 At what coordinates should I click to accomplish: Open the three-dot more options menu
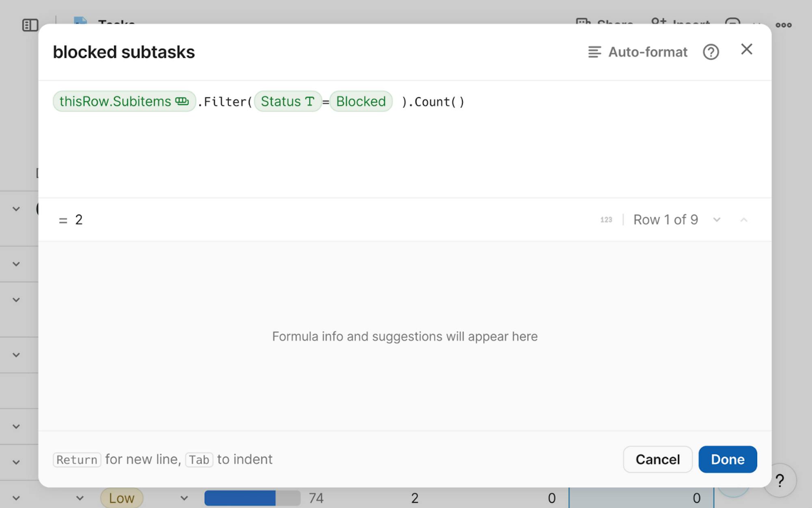coord(783,25)
